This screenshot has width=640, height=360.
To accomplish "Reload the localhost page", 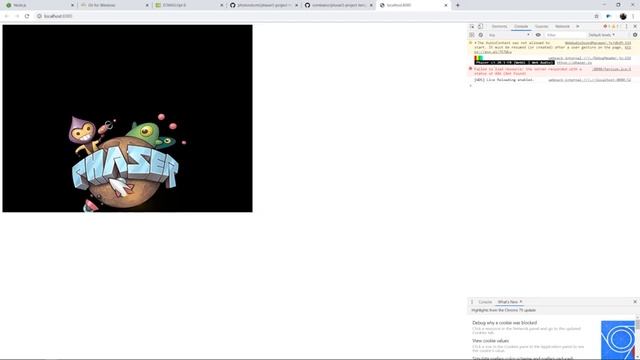I will point(27,16).
